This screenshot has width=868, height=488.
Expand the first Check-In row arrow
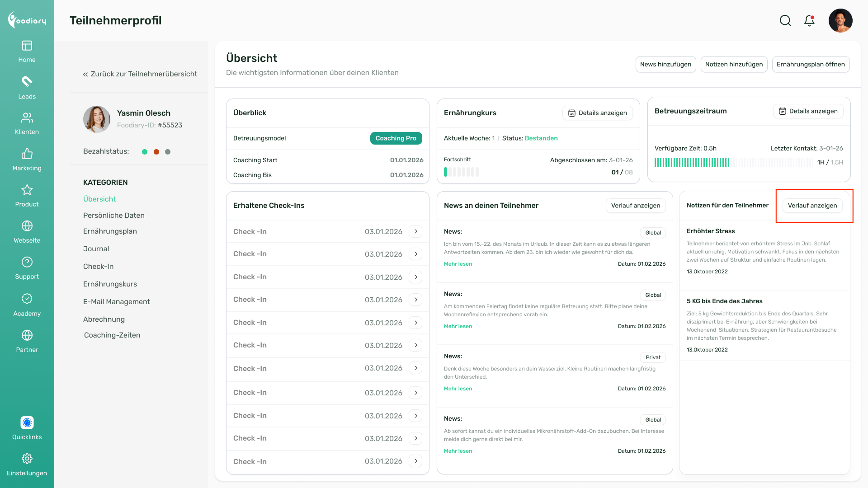(x=415, y=231)
